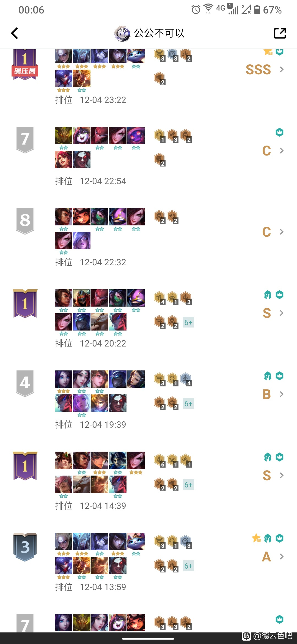297x644 pixels.
Task: Tap the back arrow icon
Action: click(x=15, y=33)
